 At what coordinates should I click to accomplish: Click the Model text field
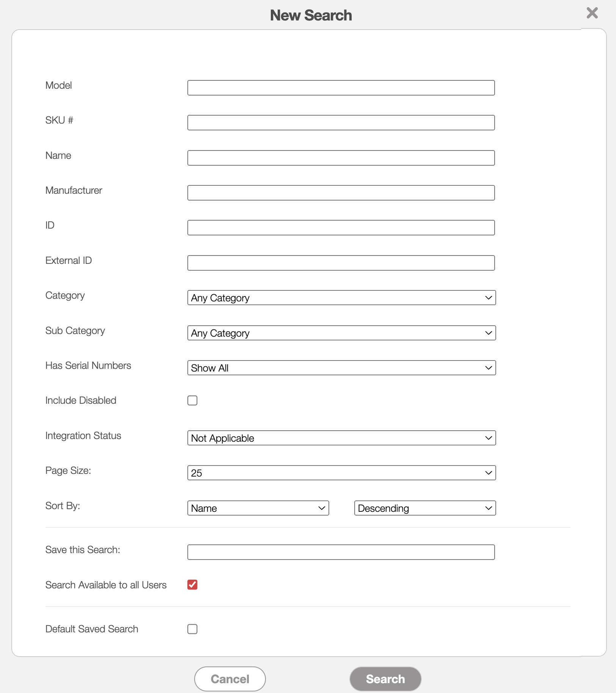[341, 88]
